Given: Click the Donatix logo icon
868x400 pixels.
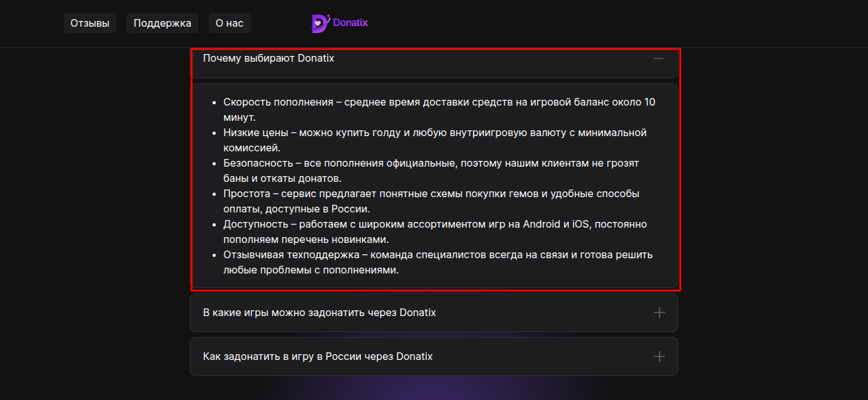Looking at the screenshot, I should tap(320, 24).
